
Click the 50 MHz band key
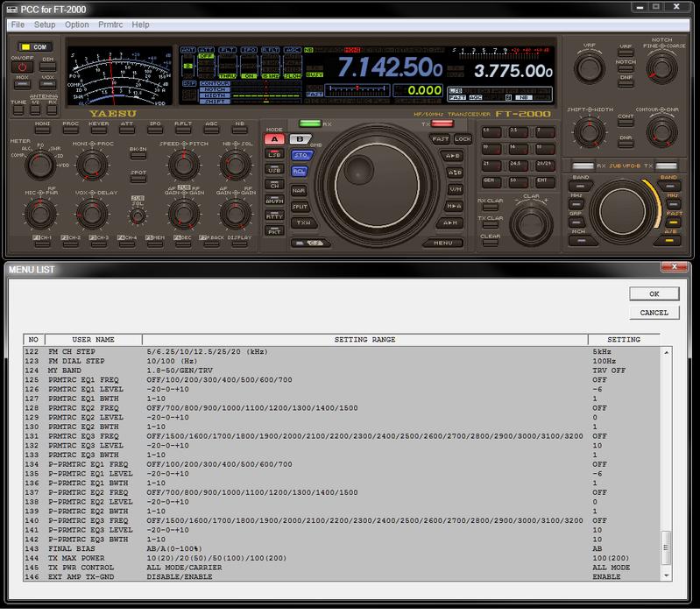coord(519,182)
